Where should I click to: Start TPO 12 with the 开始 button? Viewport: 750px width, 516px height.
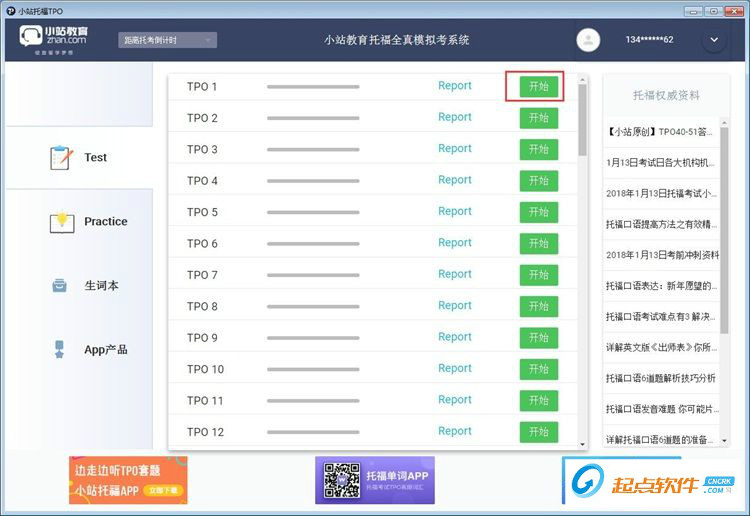point(539,432)
